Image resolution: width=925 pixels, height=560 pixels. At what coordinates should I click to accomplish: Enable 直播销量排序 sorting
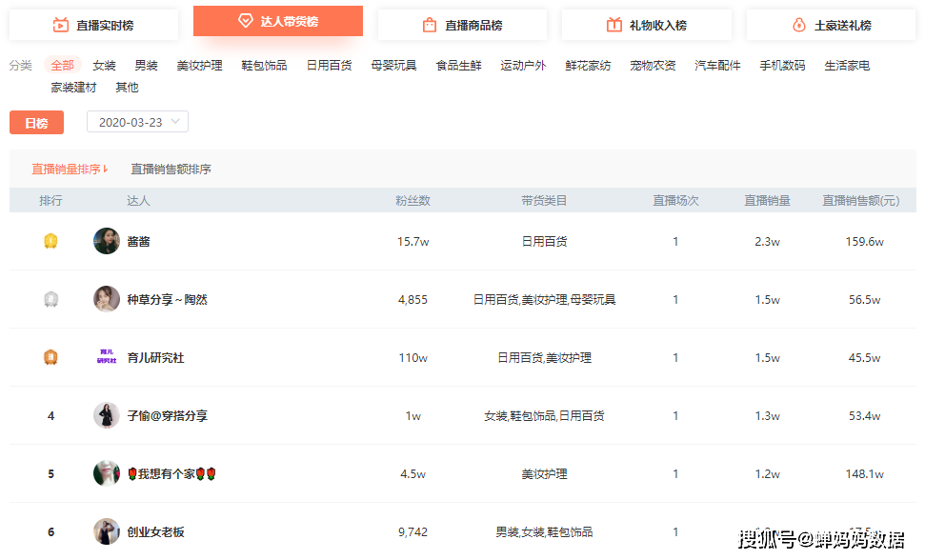(x=63, y=168)
